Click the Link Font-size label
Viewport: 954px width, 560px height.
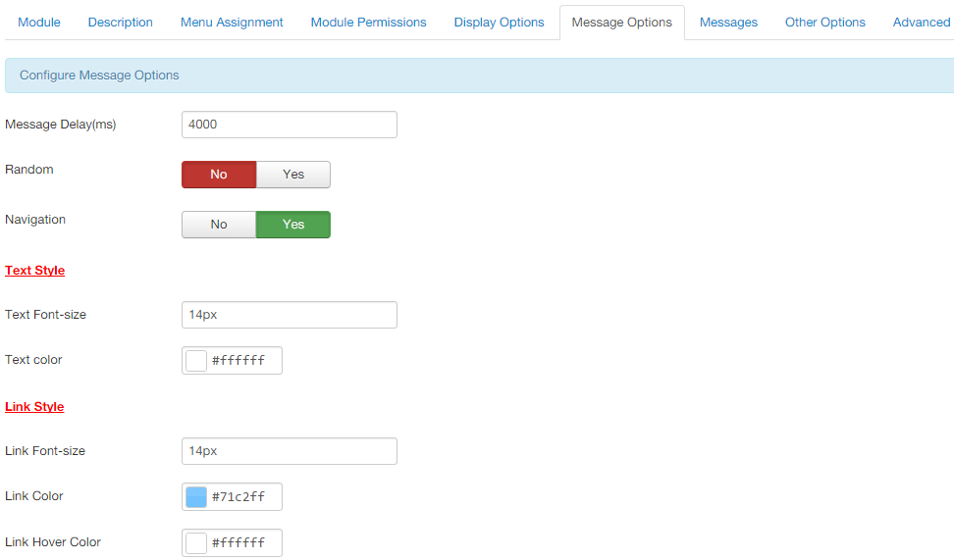[45, 451]
